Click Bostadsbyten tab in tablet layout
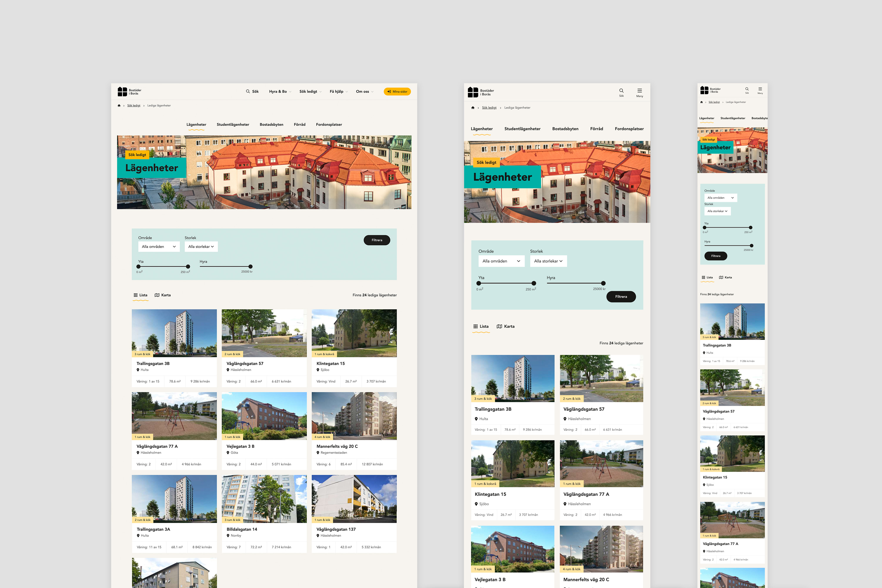 [x=565, y=129]
